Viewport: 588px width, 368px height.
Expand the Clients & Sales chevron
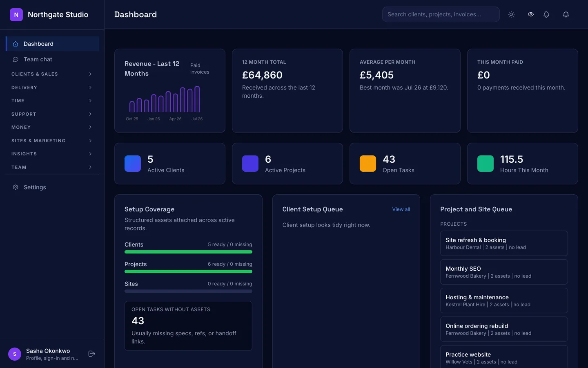90,74
